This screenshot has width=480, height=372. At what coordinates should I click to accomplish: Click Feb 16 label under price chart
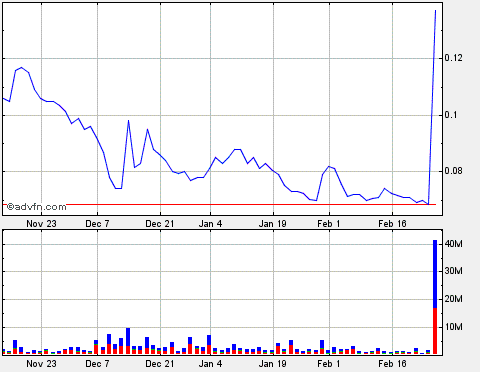coord(392,224)
